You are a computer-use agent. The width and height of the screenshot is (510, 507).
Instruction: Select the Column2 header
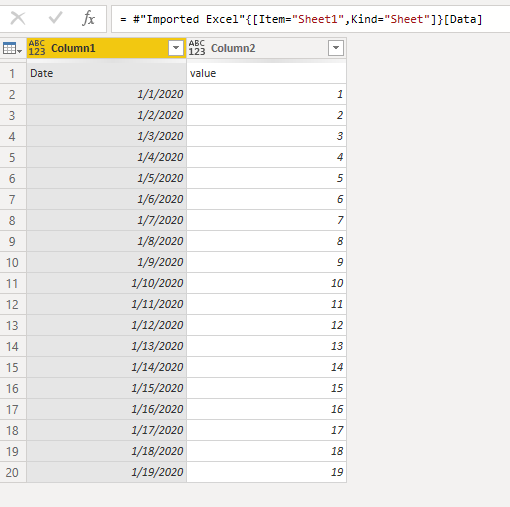pos(266,48)
